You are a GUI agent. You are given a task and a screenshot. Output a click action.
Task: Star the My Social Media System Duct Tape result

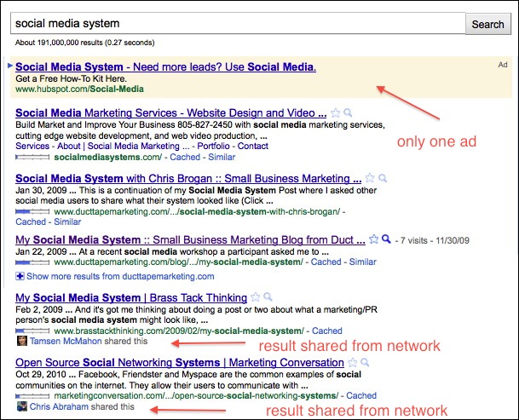coord(373,239)
